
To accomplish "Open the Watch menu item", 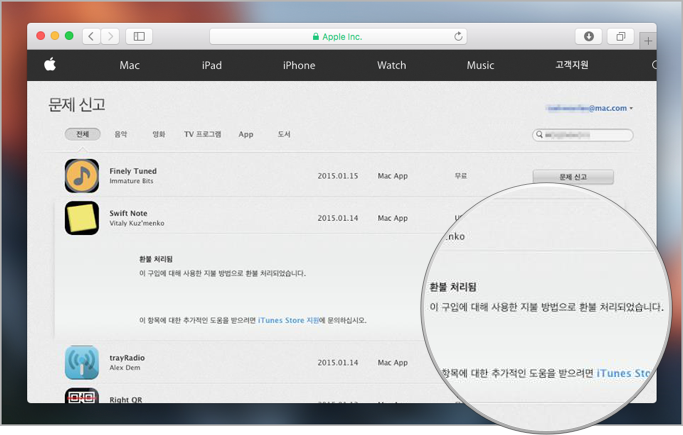I will pyautogui.click(x=391, y=65).
